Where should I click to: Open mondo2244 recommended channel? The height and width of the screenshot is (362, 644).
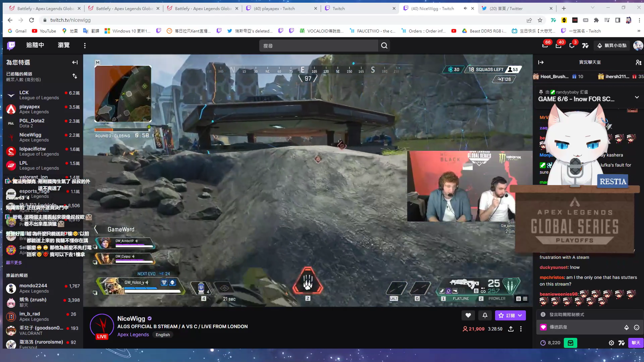click(43, 288)
